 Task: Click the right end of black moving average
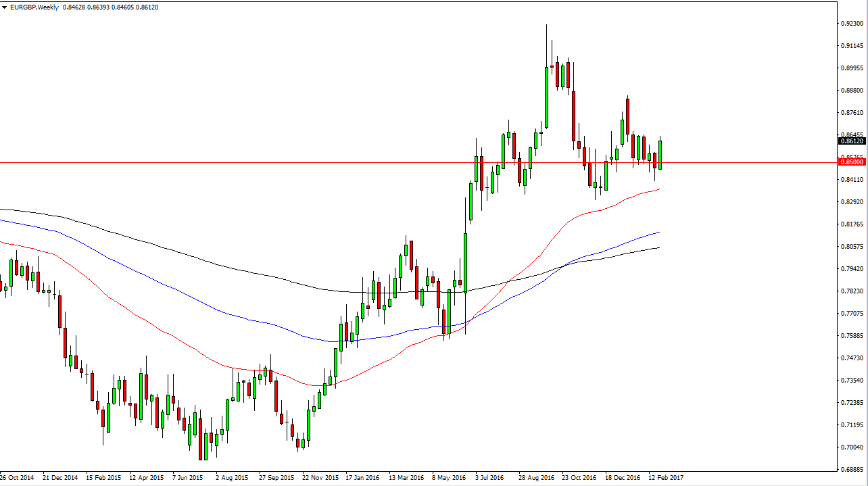coord(658,247)
